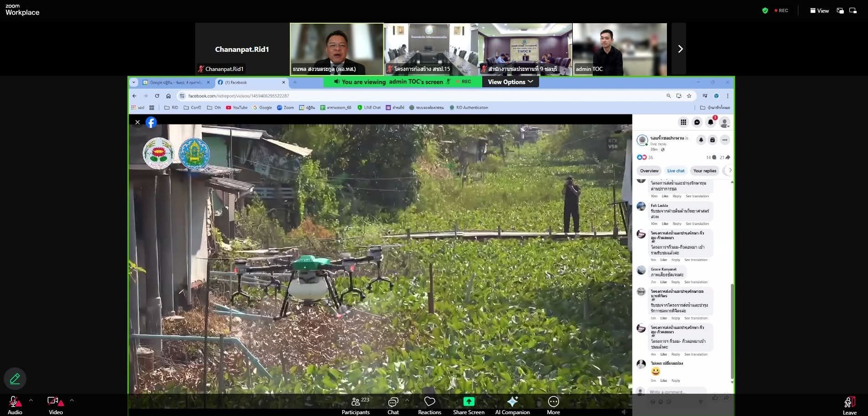Open the Reactions menu
Screen dimensions: 868x416
pos(429,405)
